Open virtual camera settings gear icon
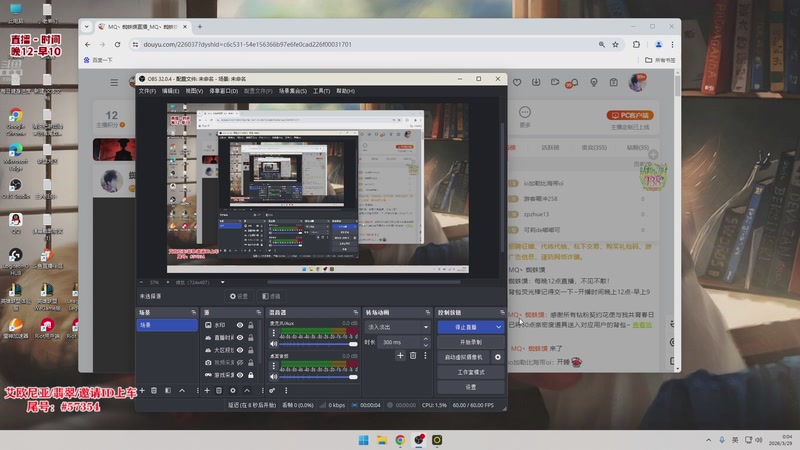This screenshot has width=800, height=450. tap(497, 357)
